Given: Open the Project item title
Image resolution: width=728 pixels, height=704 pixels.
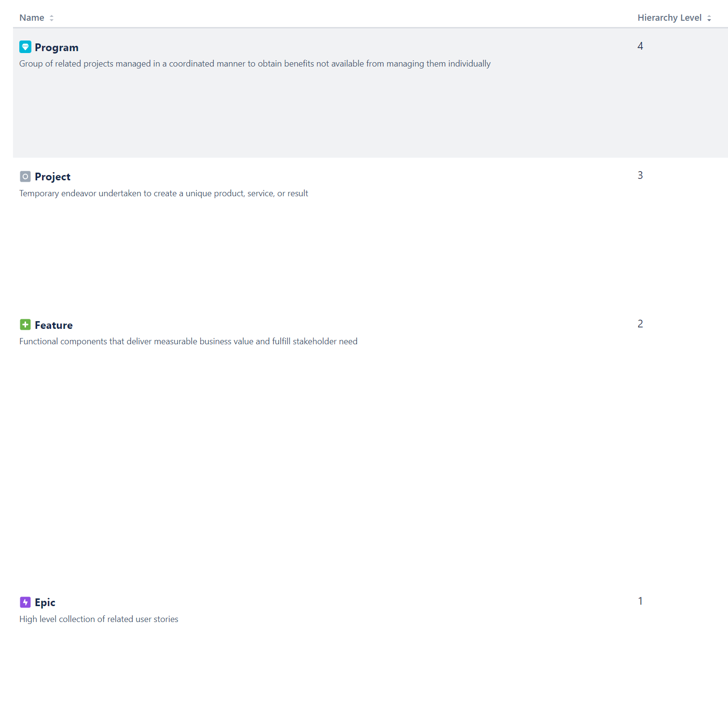Looking at the screenshot, I should point(53,176).
